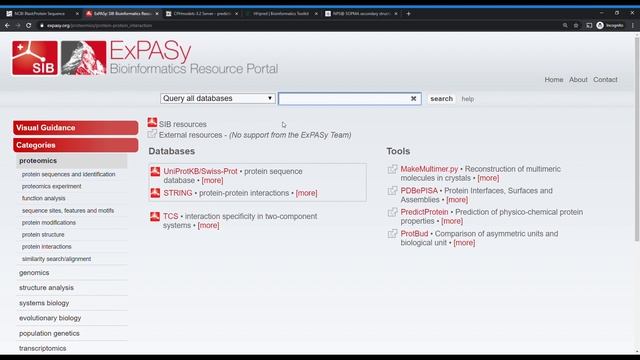Screen dimensions: 640x360
Task: Bookmark this page with star icon
Action: (576, 25)
